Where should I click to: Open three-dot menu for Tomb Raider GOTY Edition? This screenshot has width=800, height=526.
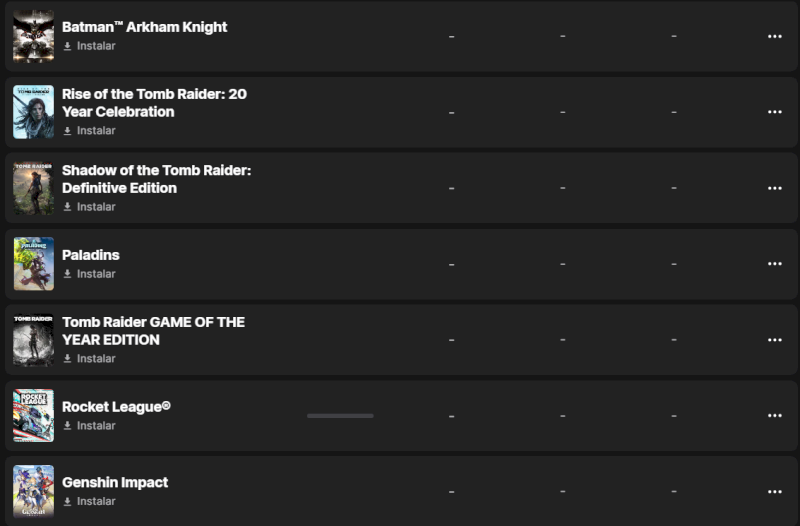pos(774,340)
